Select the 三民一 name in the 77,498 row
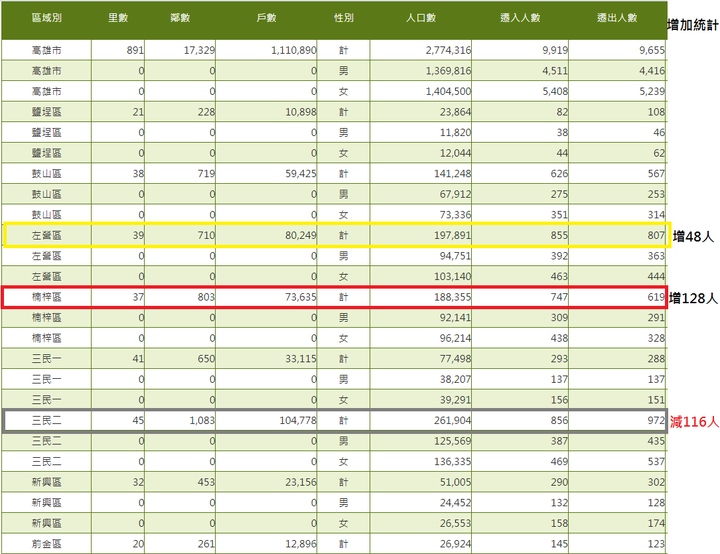The width and height of the screenshot is (720, 554). click(x=46, y=359)
